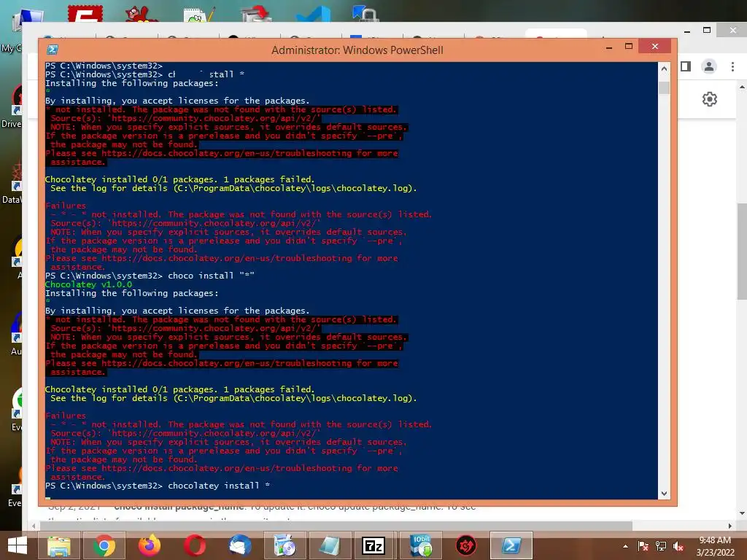Open the software disc installer taskbar icon
This screenshot has width=747, height=560.
[x=285, y=545]
